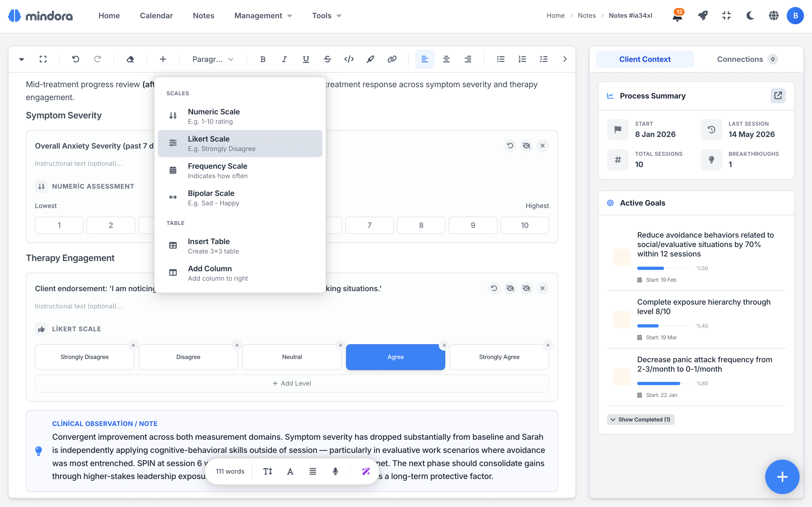Open the Paragraph style dropdown
The image size is (812, 507).
click(213, 59)
